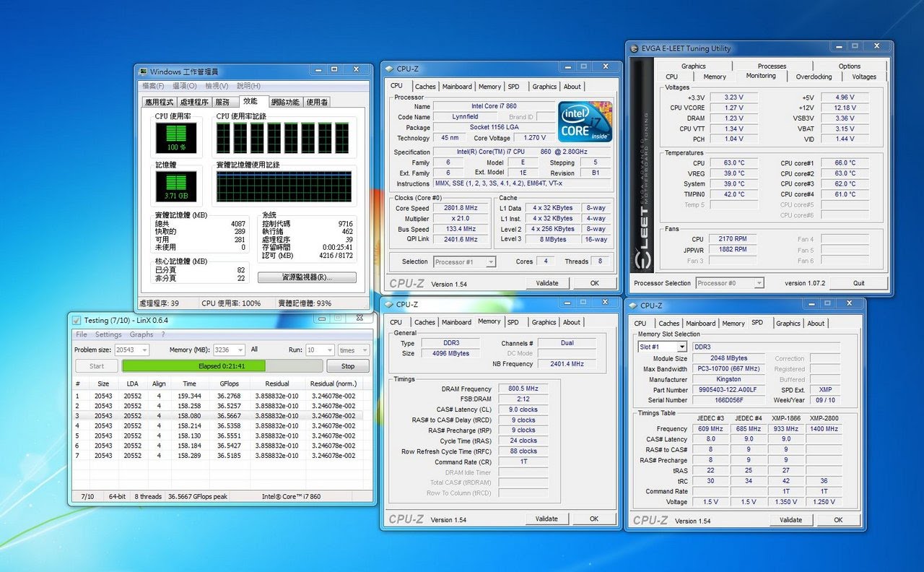The width and height of the screenshot is (924, 572).
Task: Click OK in the CPU-Z SPD window
Action: (838, 520)
